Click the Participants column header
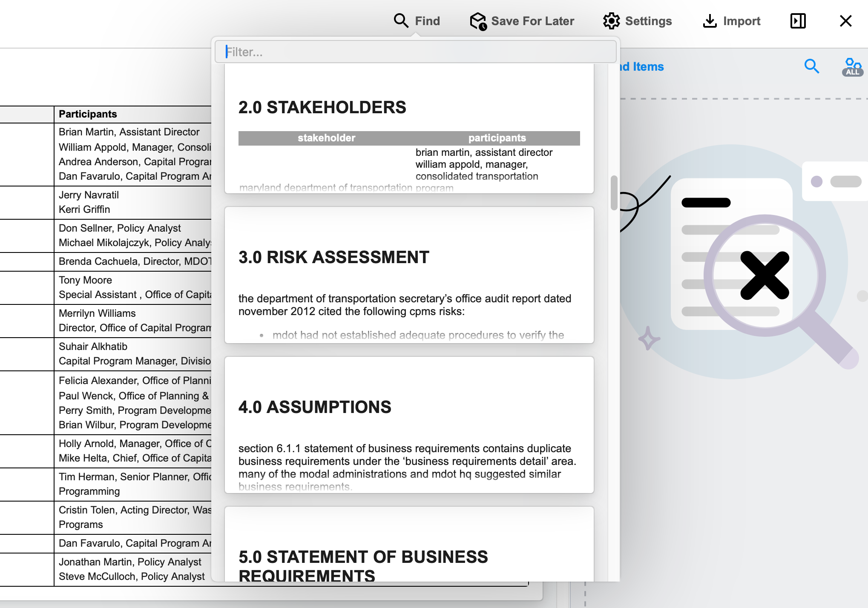Screen dimensions: 868x608 click(88, 114)
